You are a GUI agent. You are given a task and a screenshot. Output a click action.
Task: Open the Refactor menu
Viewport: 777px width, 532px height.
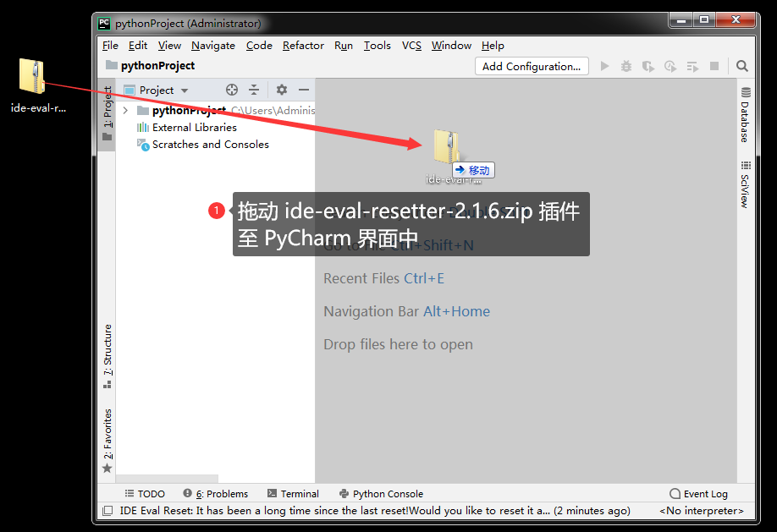click(303, 46)
